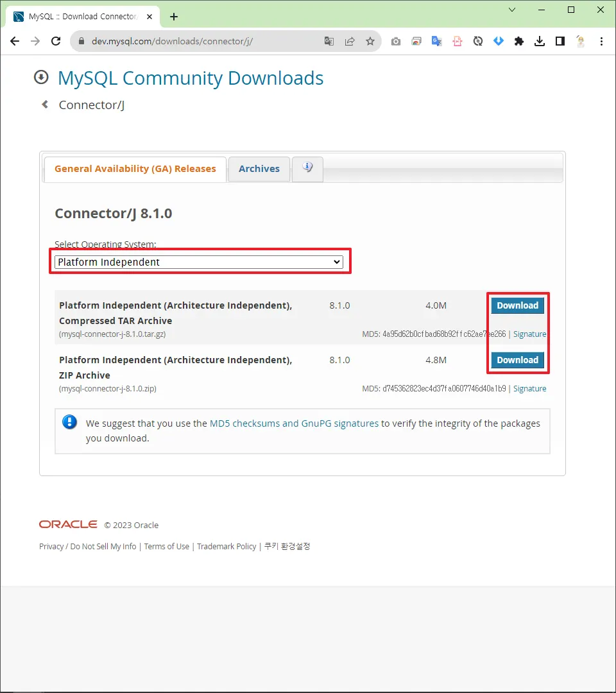Open Trademark Policy link
This screenshot has width=616, height=693.
[x=227, y=546]
